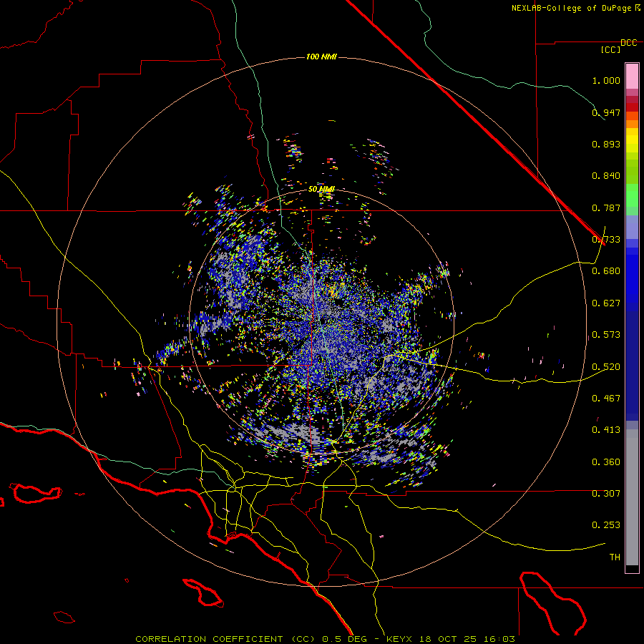Viewport: 644px width, 644px height.
Task: Click the pink segment of the color bar
Action: [x=632, y=77]
